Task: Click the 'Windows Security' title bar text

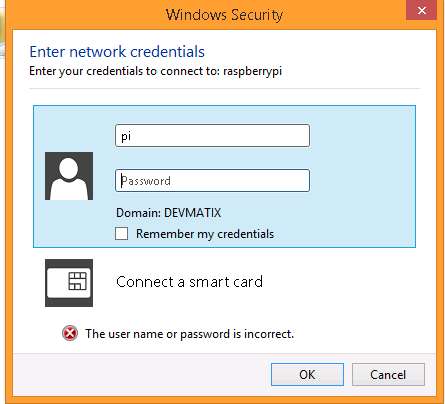Action: 224,15
